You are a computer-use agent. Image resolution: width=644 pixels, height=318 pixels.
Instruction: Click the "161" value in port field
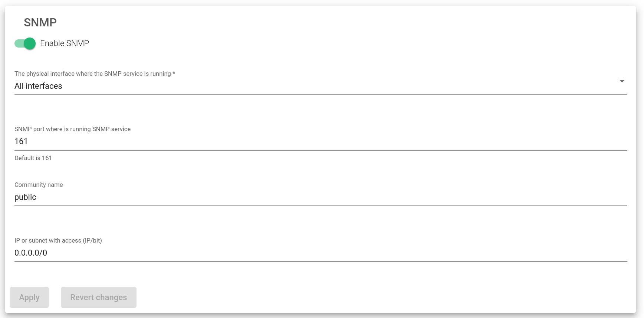coord(21,142)
